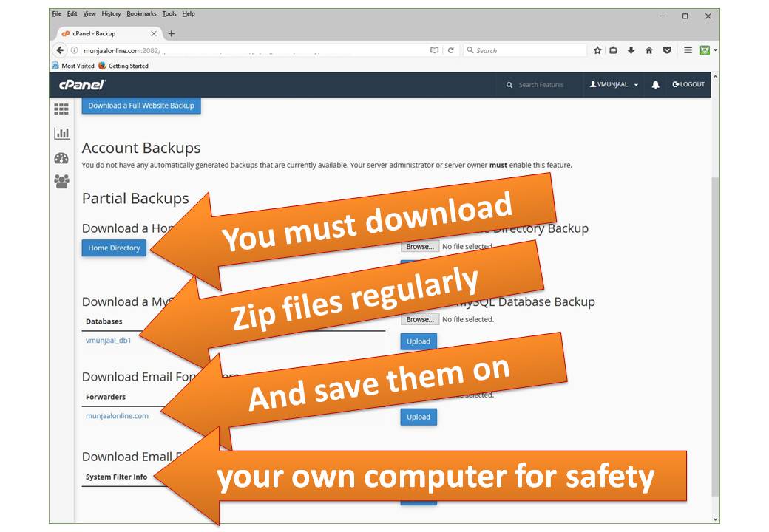
Task: Bookmark this page with the star icon
Action: 597,50
